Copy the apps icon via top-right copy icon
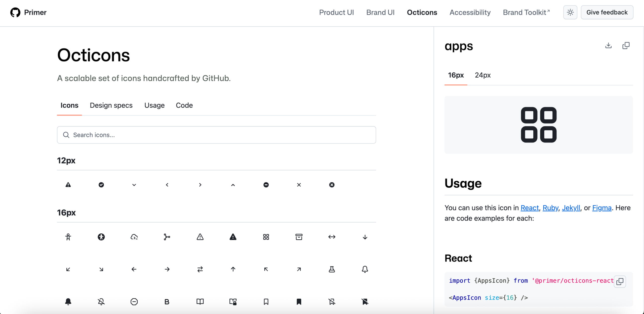This screenshot has height=314, width=644. 626,45
